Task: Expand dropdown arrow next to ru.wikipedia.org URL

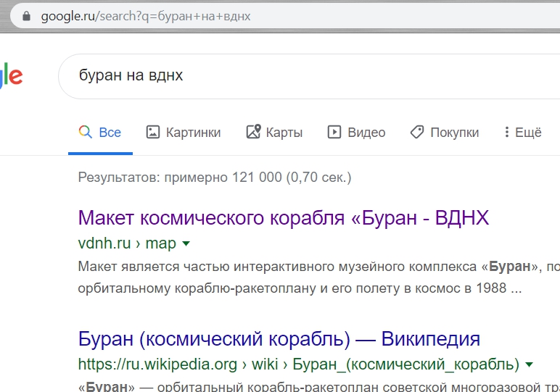Action: tap(529, 364)
